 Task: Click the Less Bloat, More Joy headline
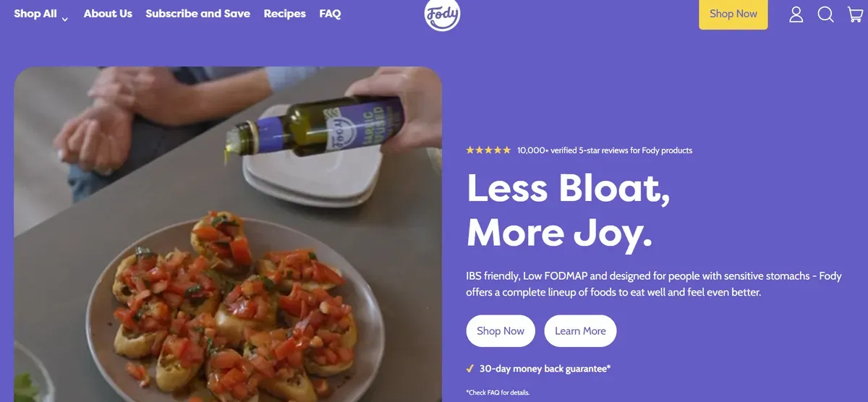click(569, 210)
